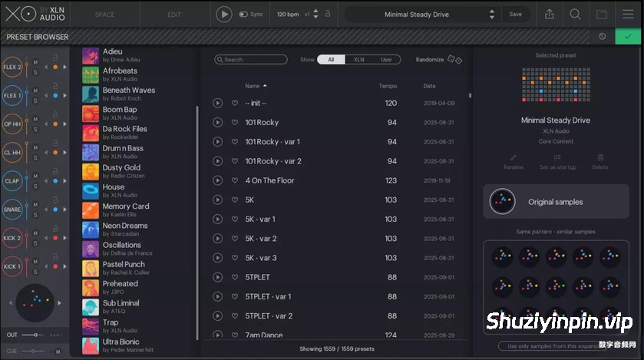Solo the SNARE channel
This screenshot has height=360, width=644.
tap(35, 215)
